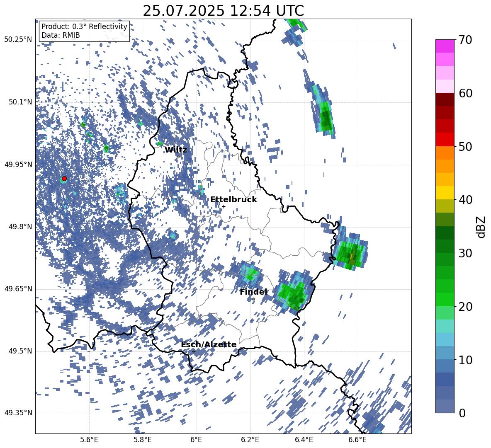This screenshot has width=491, height=448.
Task: Click the 50.25°N latitude label
Action: [18, 40]
